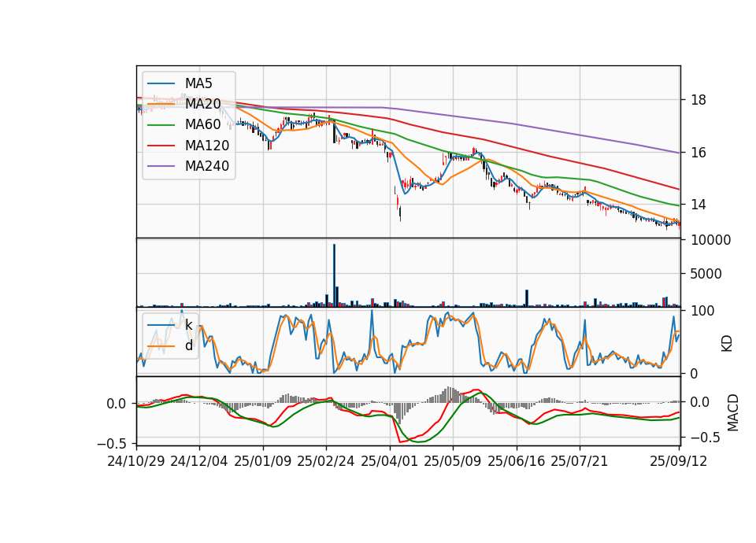Click the MA240 legend label
Image resolution: width=756 pixels, height=543 pixels.
(207, 166)
